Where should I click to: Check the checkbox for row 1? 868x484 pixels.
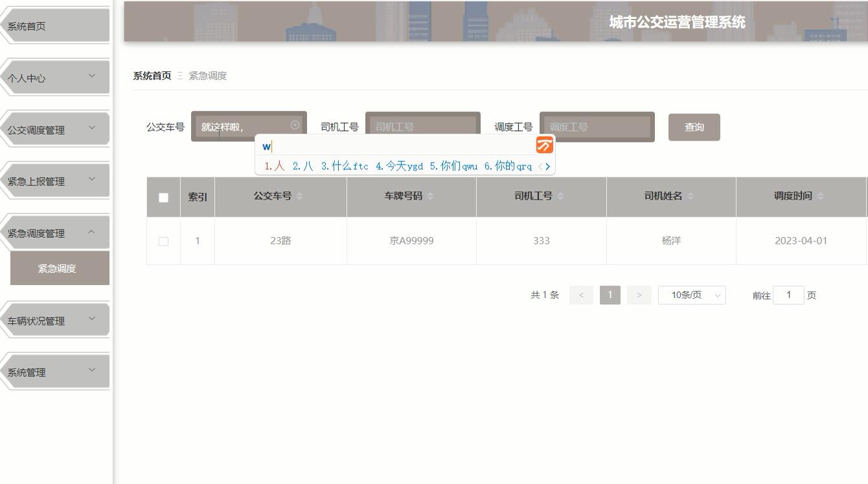pos(163,240)
